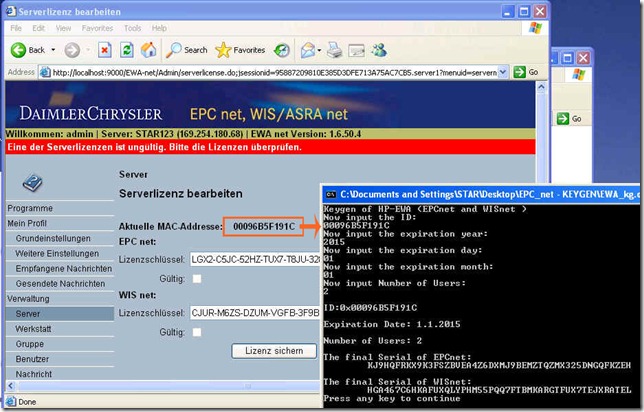
Task: Open Benutzer sidebar link
Action: pos(32,359)
